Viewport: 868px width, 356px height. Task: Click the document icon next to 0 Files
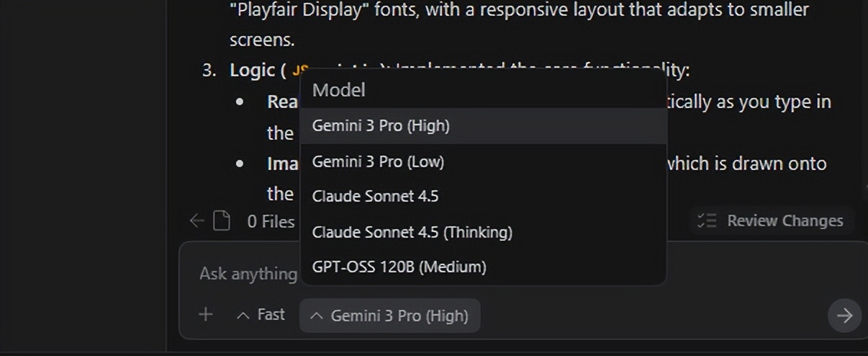(222, 221)
